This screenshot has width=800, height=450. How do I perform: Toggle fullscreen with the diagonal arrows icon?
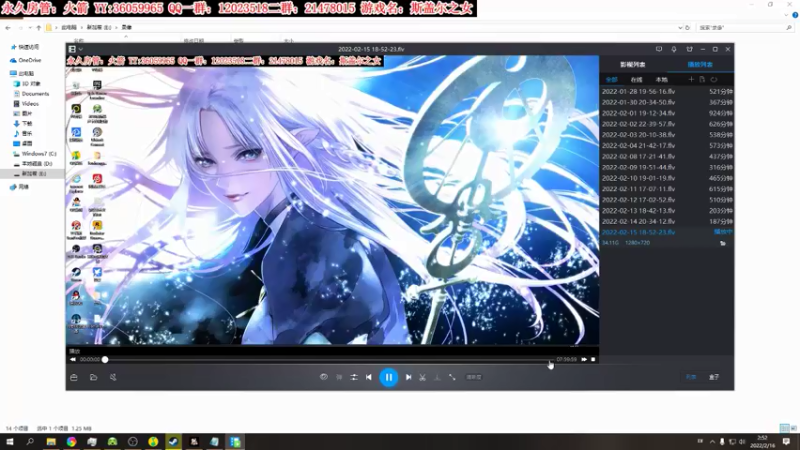point(452,378)
